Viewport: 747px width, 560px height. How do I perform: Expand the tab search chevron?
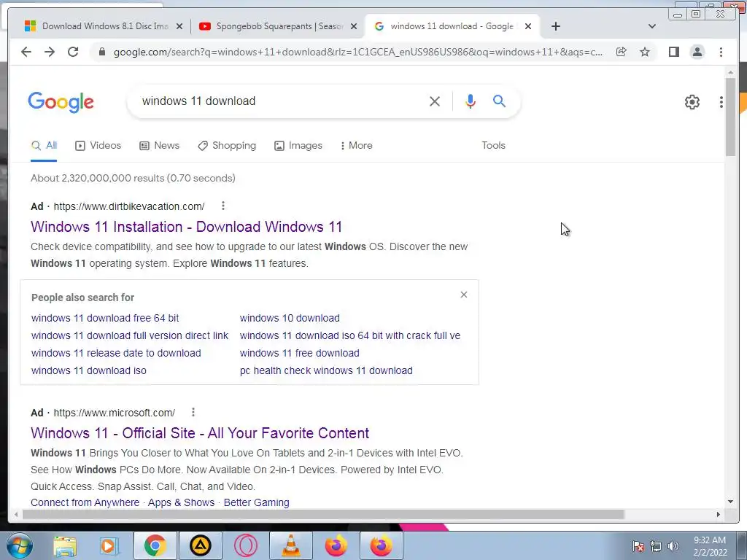click(x=652, y=26)
